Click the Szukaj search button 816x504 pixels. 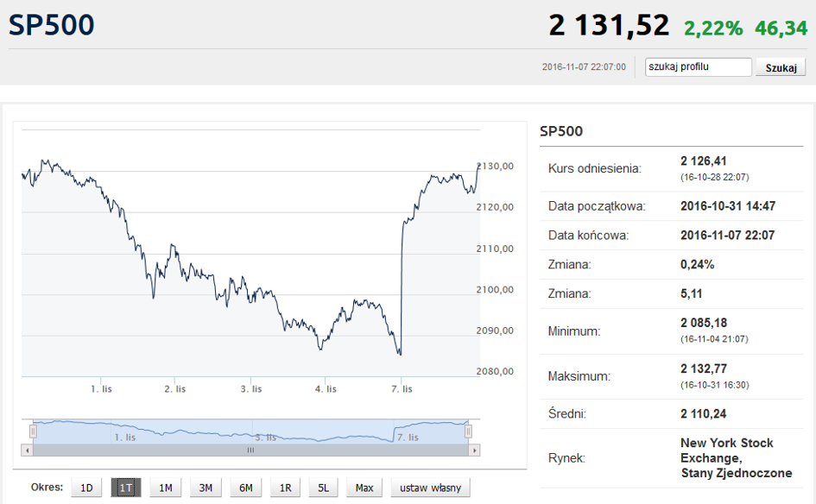[x=781, y=67]
